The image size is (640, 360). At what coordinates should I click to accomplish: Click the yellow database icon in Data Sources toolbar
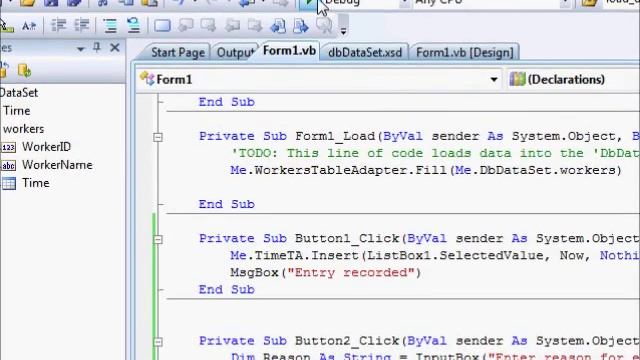point(24,71)
